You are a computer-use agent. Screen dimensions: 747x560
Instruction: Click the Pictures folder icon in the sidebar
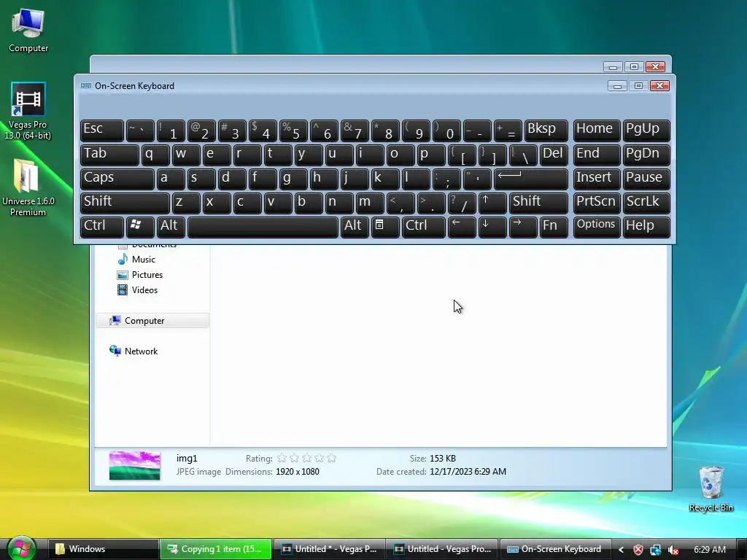tap(123, 275)
